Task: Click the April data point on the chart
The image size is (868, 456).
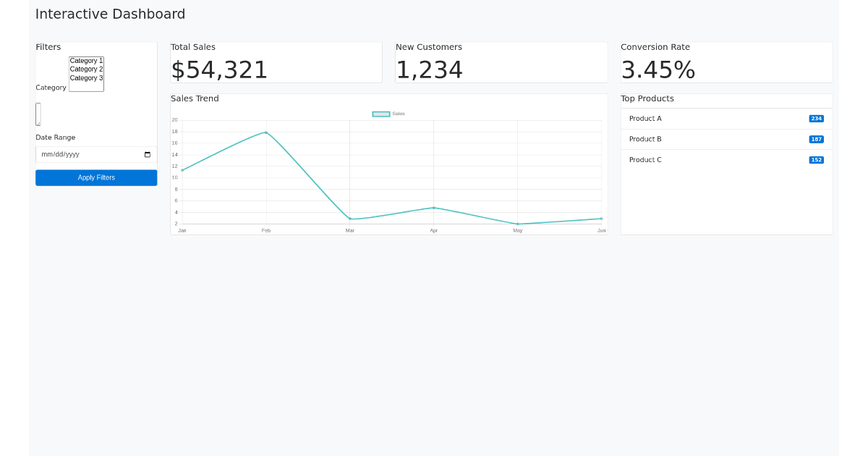Action: pos(433,208)
